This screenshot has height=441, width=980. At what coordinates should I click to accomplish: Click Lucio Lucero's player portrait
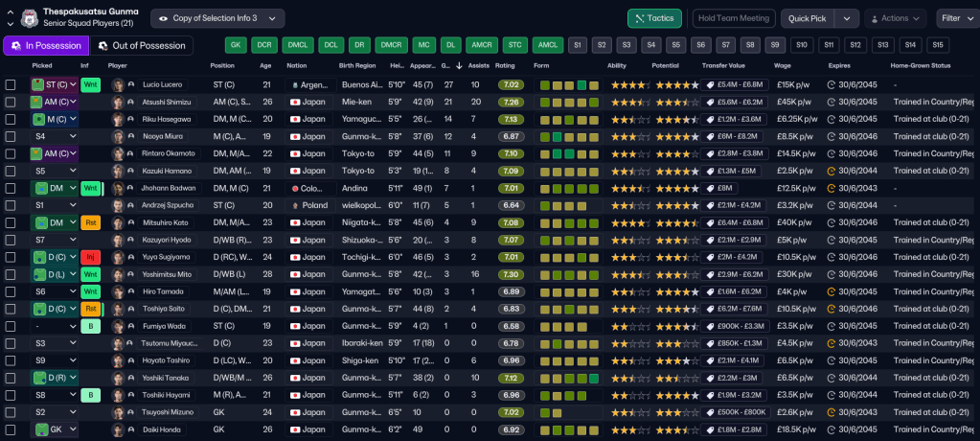point(118,84)
